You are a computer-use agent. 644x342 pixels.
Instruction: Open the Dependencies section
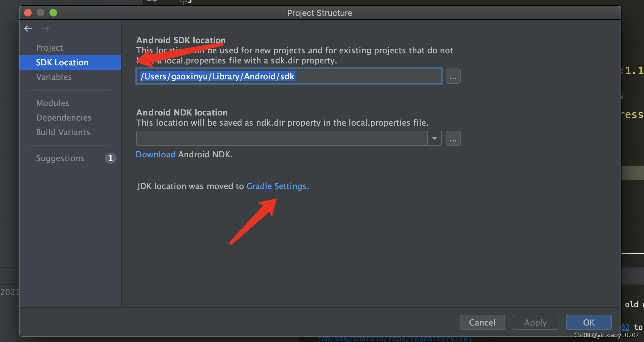[64, 117]
